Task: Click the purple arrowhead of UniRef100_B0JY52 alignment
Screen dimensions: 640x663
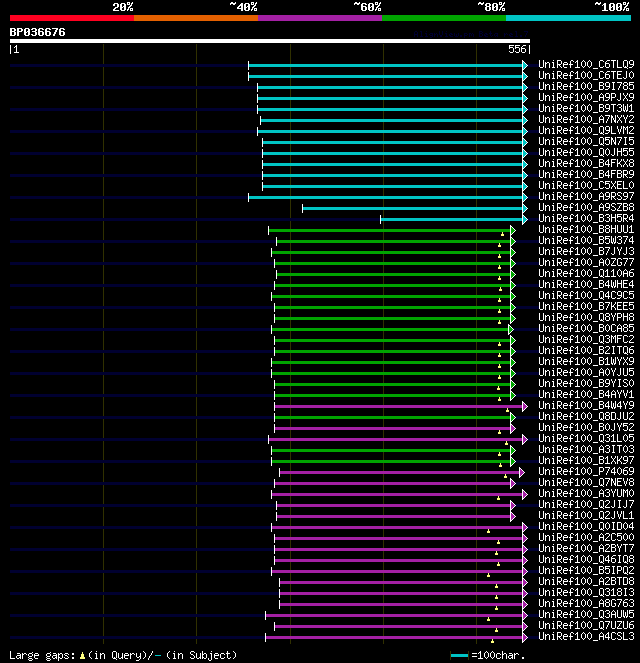Action: click(x=513, y=428)
